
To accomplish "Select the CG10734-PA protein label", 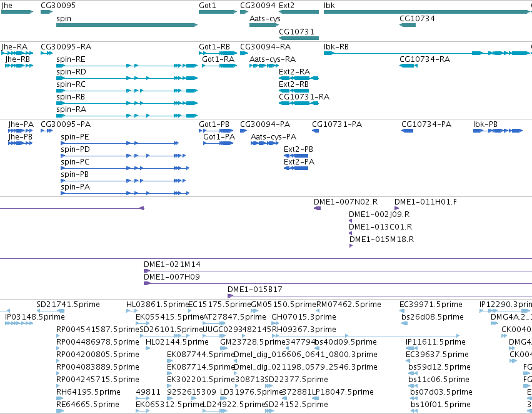I will tap(426, 124).
